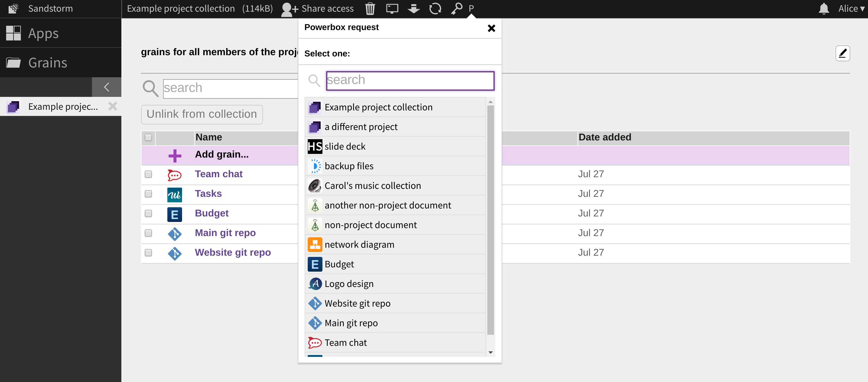
Task: Tick the Team chat row checkbox
Action: 148,174
